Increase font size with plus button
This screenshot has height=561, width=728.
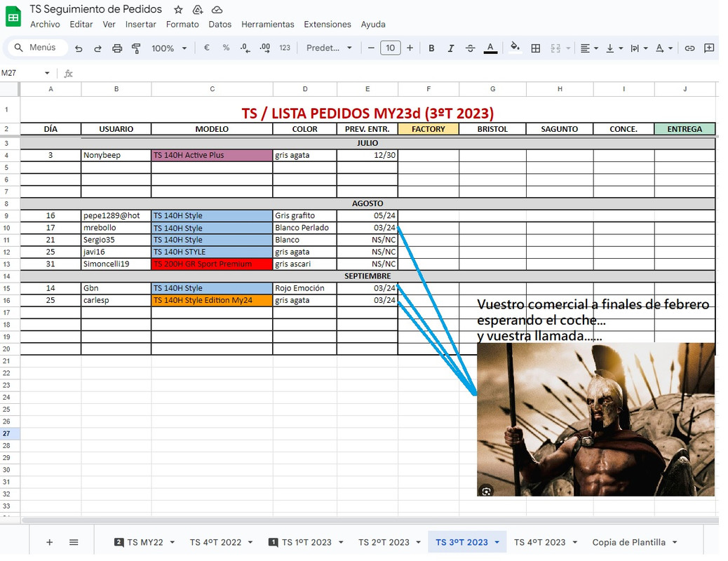click(x=410, y=48)
